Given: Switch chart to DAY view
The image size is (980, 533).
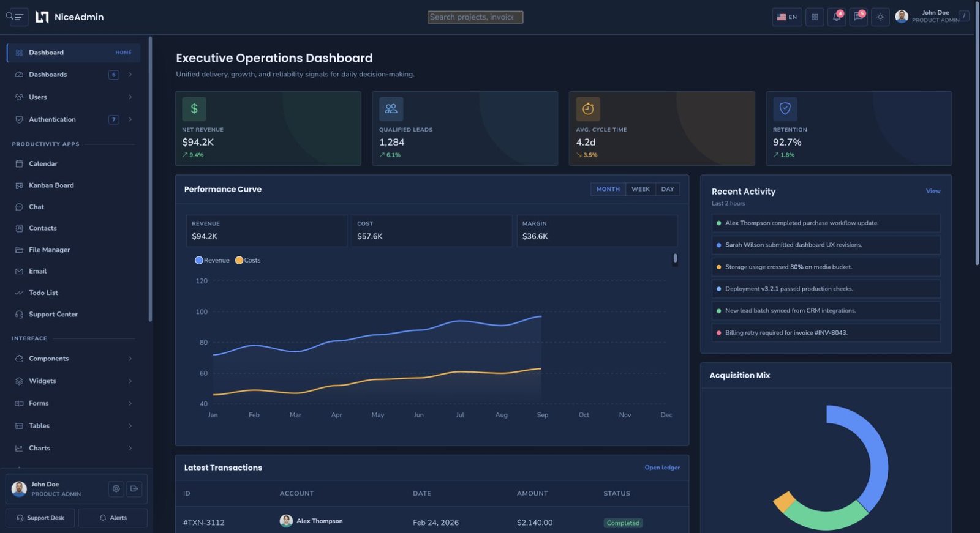Looking at the screenshot, I should pyautogui.click(x=668, y=189).
